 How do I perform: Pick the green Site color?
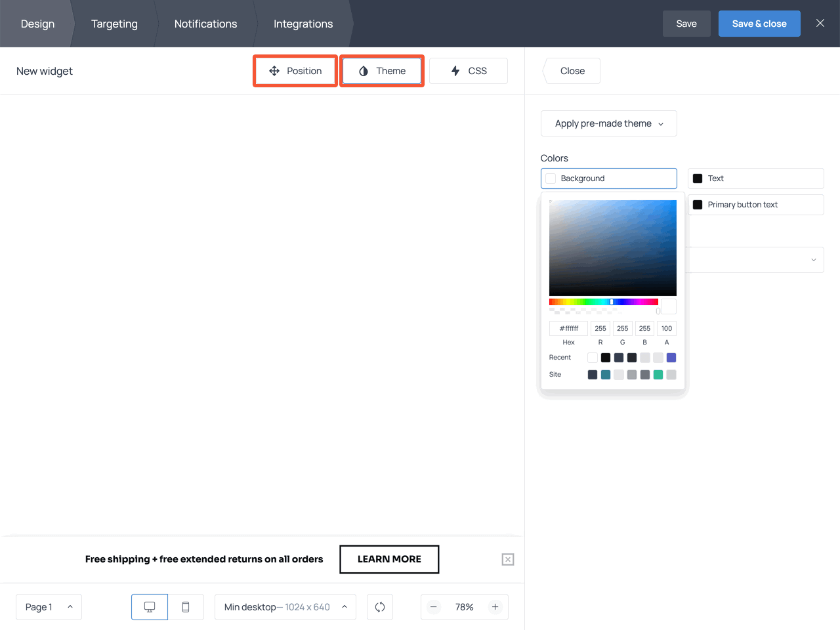[x=658, y=374]
